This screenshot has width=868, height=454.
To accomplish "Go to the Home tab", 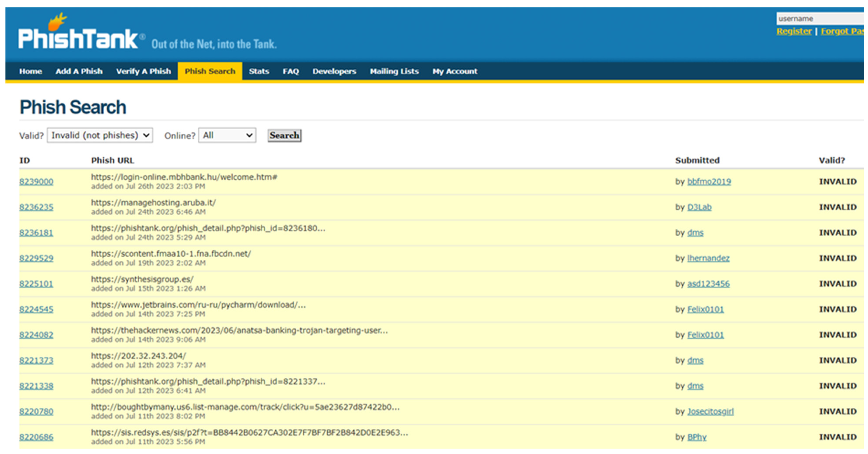I will click(31, 71).
